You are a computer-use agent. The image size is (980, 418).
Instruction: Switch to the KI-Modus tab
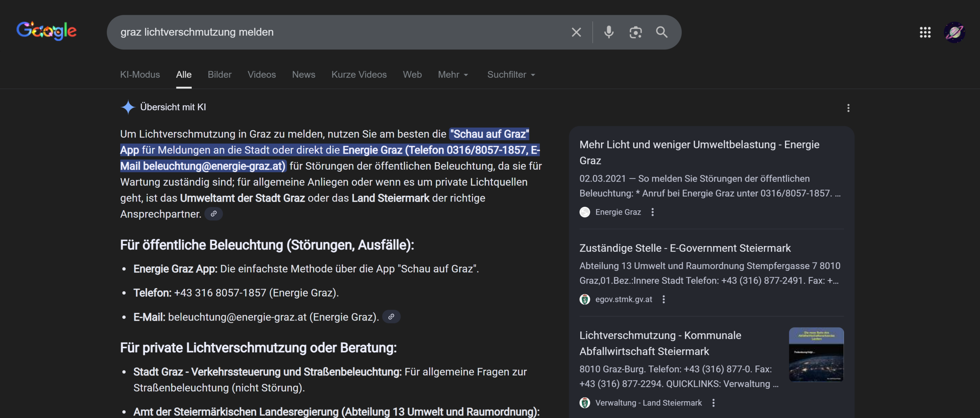140,75
